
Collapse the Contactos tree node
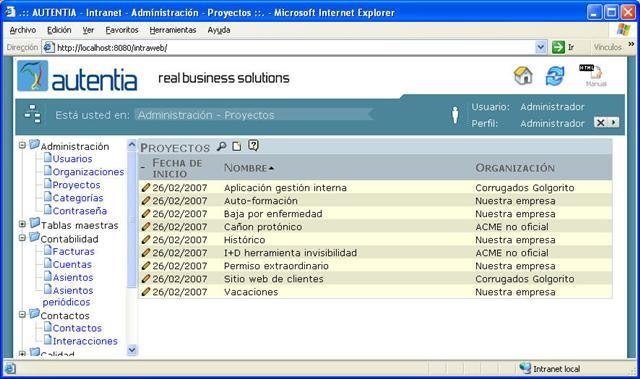click(22, 314)
